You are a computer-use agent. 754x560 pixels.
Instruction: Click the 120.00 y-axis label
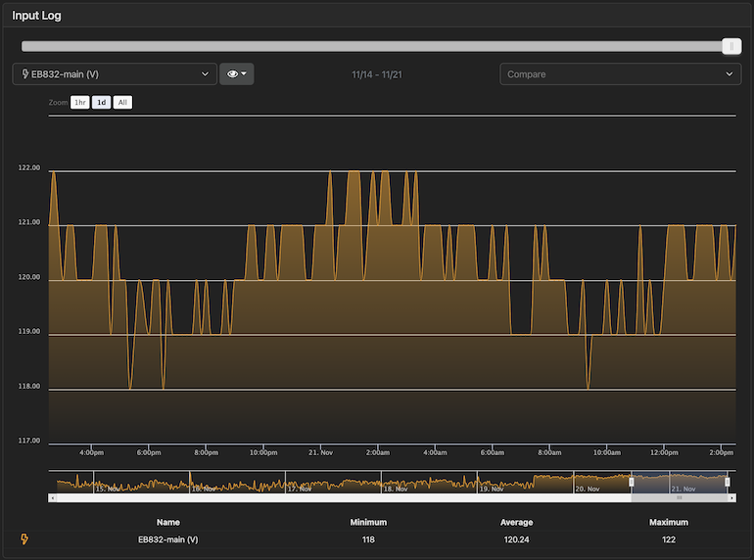29,277
